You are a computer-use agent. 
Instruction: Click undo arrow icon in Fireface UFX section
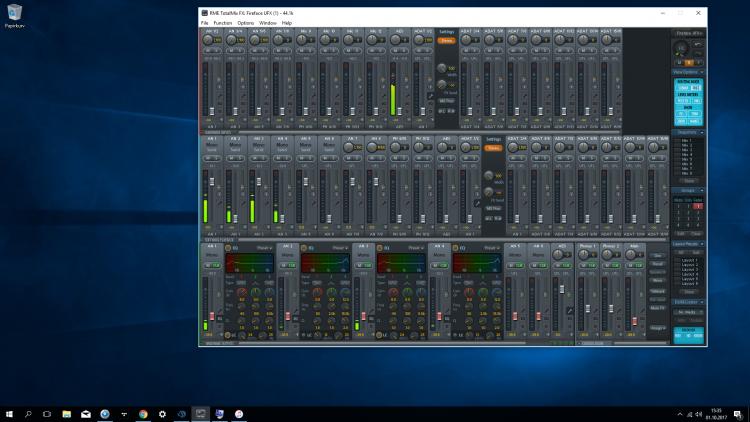click(x=698, y=44)
